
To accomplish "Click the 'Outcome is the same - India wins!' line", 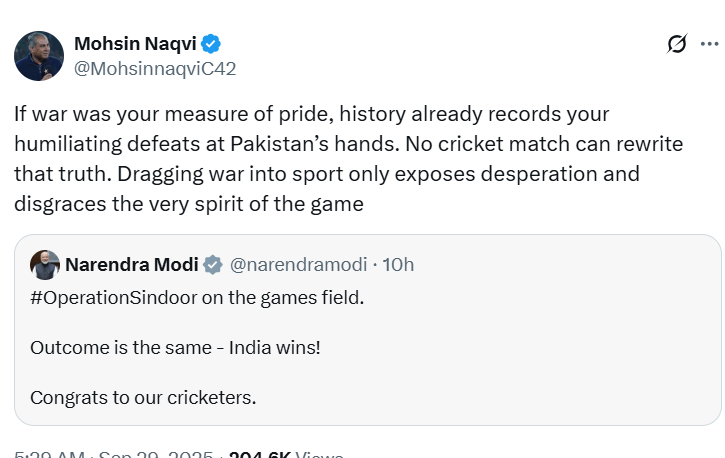I will [x=175, y=347].
